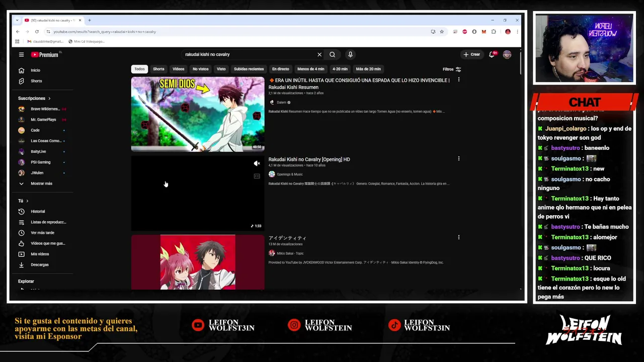The image size is (644, 362).
Task: Open the Rakudai Kishi Opening HD title
Action: [309, 159]
